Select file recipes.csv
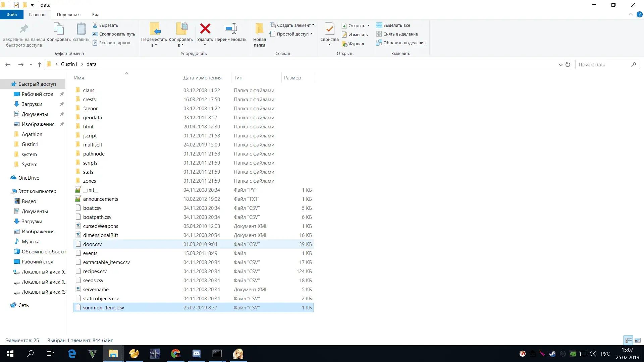 click(193, 271)
